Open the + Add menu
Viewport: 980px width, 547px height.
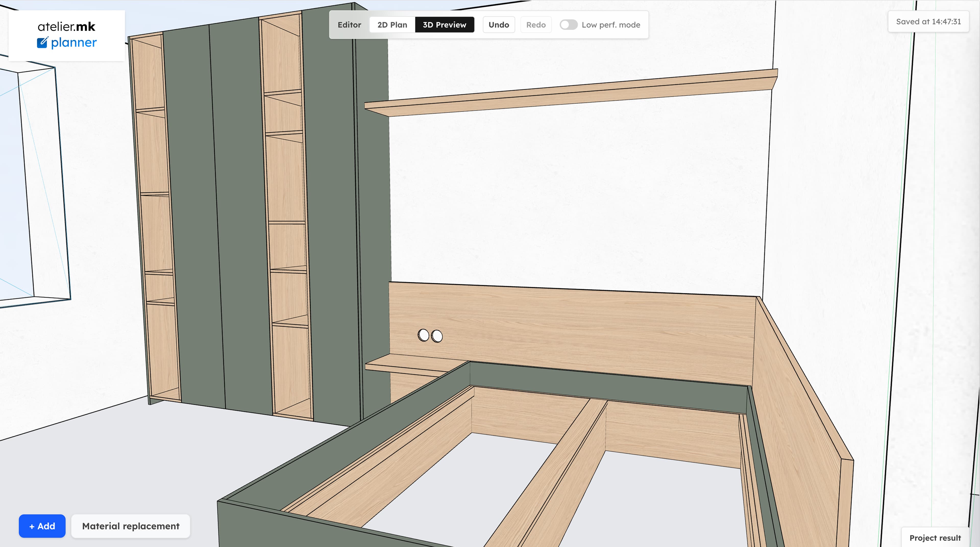coord(42,526)
